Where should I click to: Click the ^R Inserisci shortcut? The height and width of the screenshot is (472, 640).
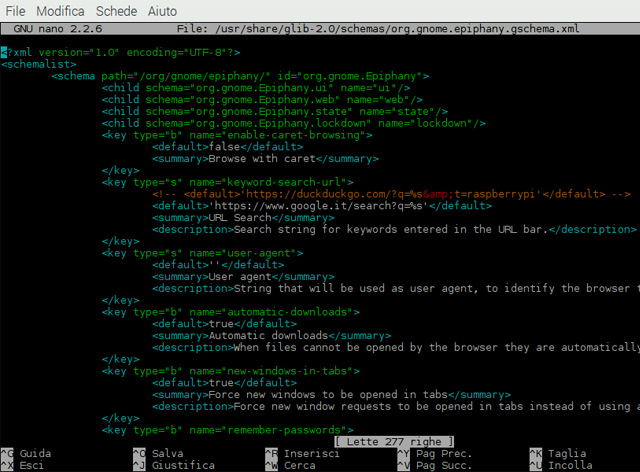tap(302, 454)
